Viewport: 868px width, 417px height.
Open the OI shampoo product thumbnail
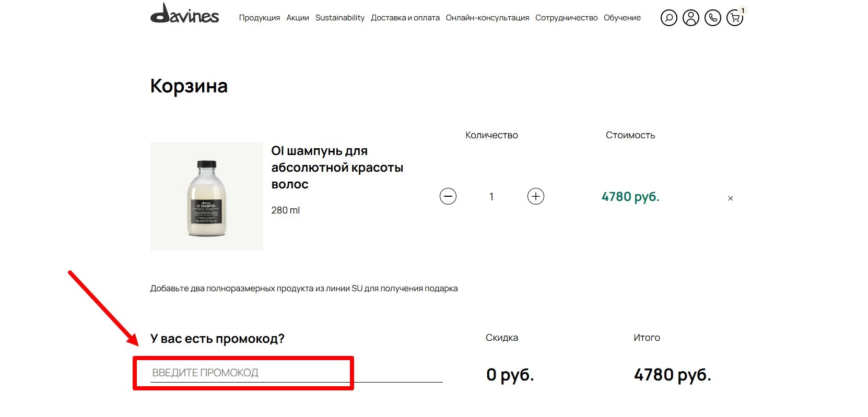point(207,196)
